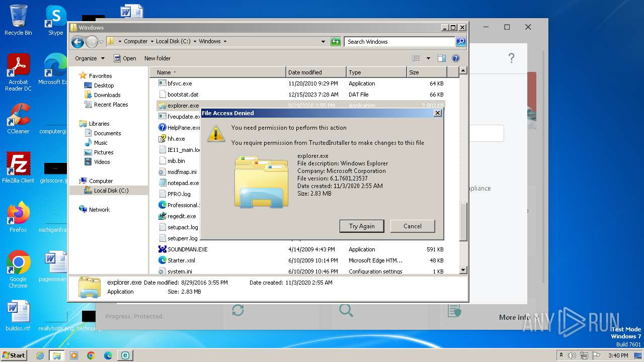Expand the Local Disk (C:) breadcrumb arrow

click(195, 42)
